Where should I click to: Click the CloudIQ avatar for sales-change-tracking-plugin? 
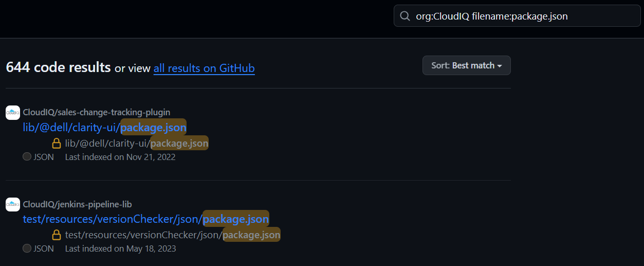click(13, 113)
